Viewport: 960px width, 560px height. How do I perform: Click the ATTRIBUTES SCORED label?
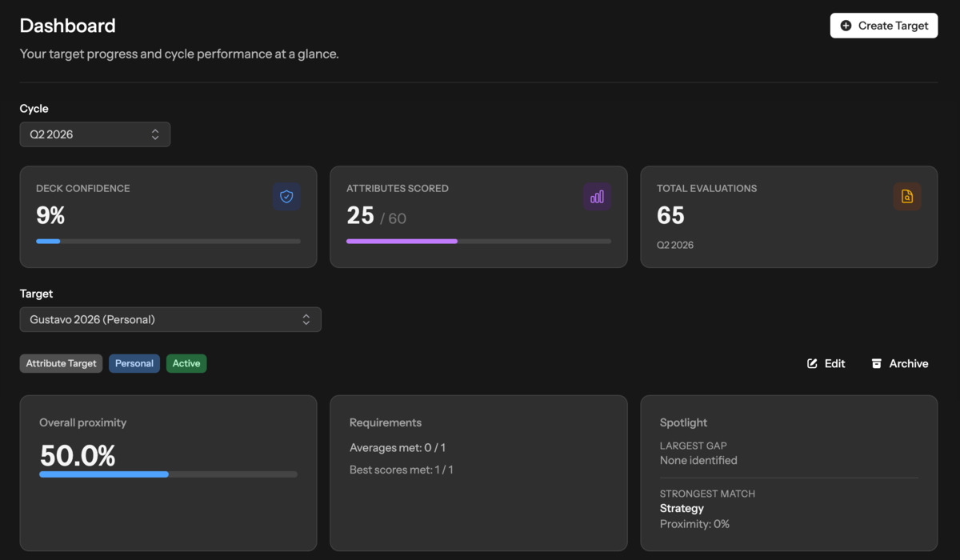(398, 189)
